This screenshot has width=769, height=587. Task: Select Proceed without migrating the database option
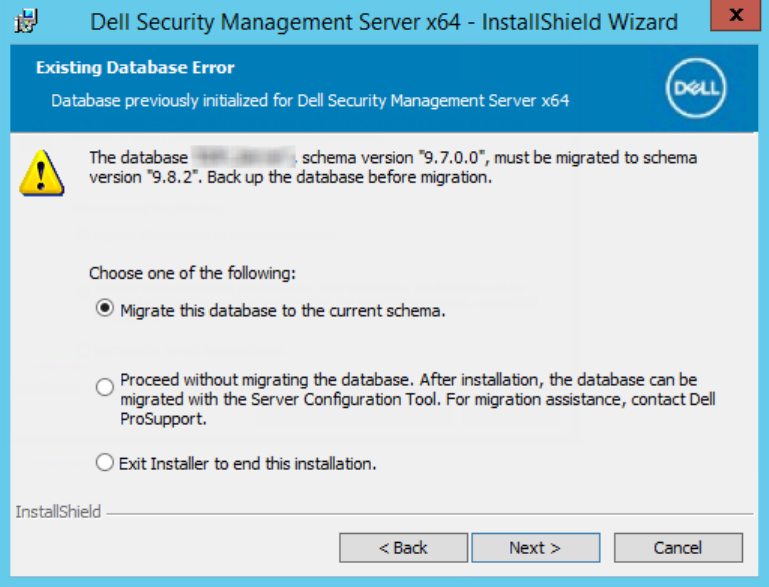click(104, 387)
